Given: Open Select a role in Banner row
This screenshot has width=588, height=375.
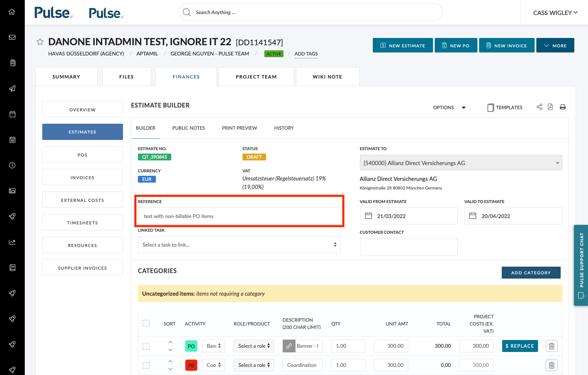Looking at the screenshot, I should tap(254, 346).
